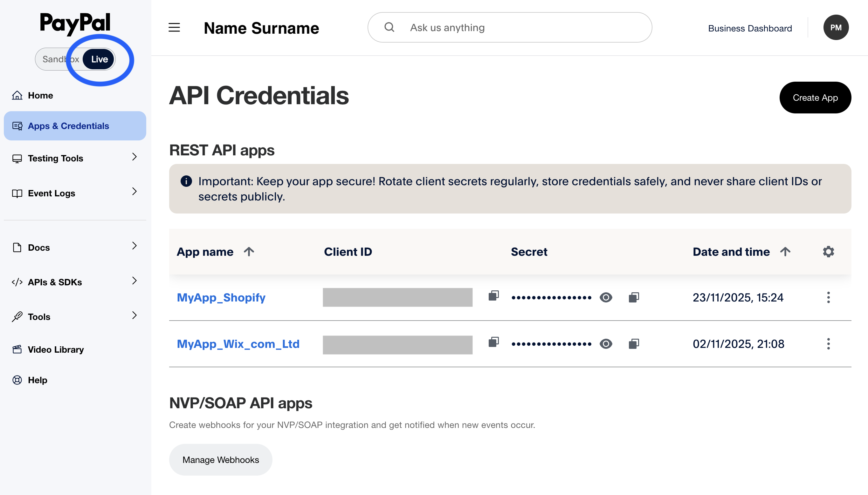Copy MyApp_Wix_com_Ltd secret

point(634,344)
